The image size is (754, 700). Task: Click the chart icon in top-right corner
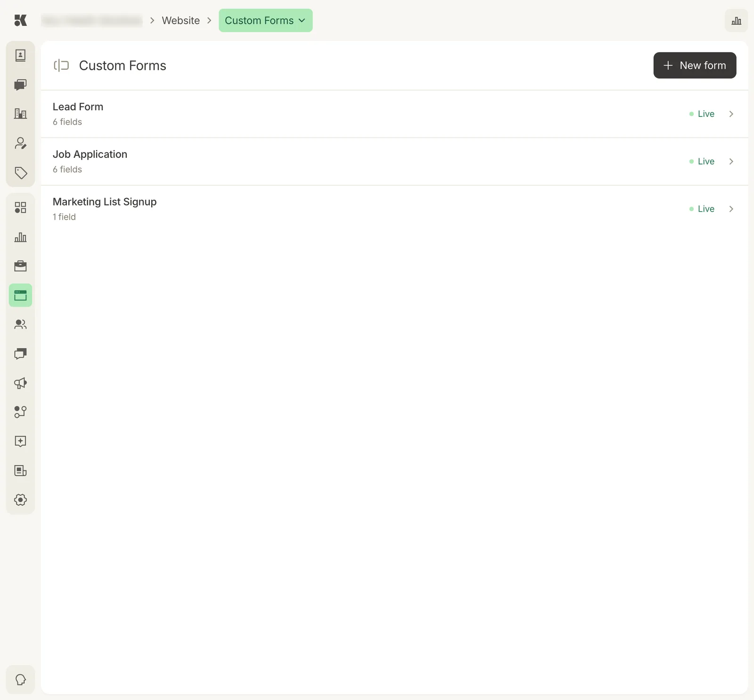tap(736, 21)
